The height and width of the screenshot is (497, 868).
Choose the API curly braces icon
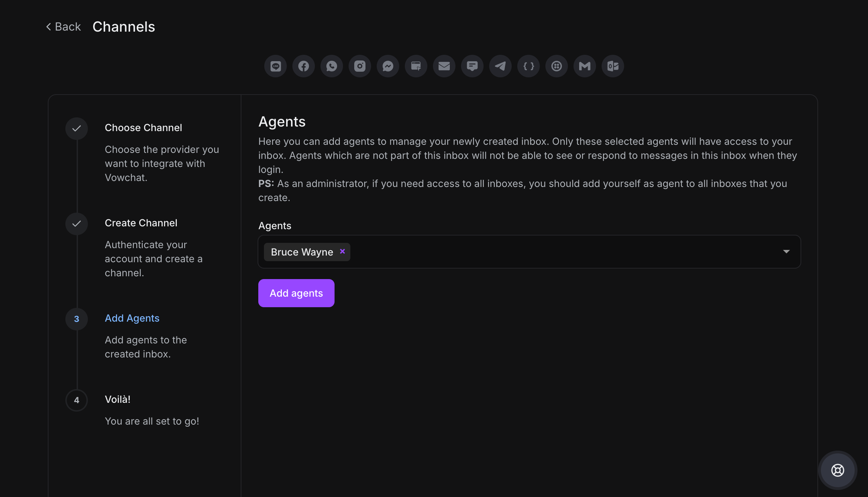[529, 66]
